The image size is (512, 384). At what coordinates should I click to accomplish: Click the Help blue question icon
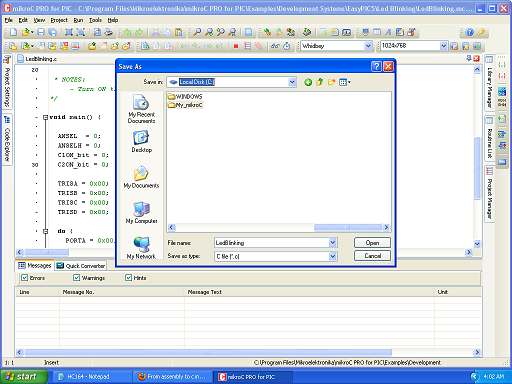[x=470, y=32]
